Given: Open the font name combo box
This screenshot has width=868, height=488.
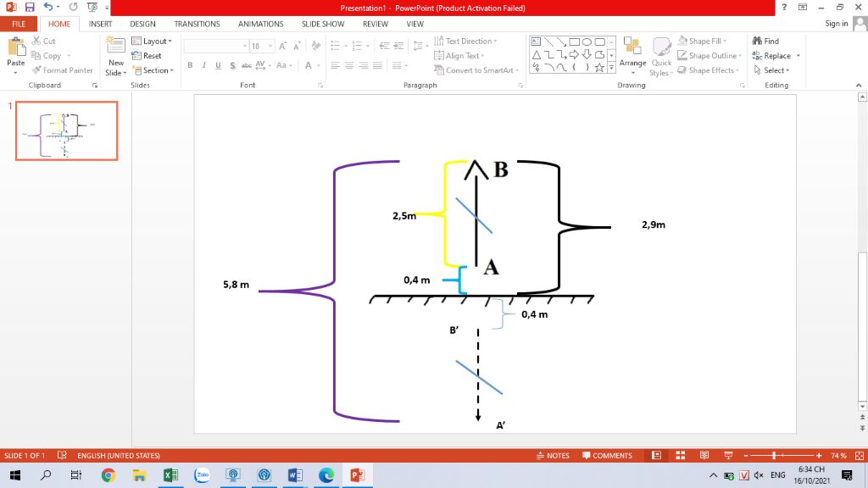Looking at the screenshot, I should (215, 46).
